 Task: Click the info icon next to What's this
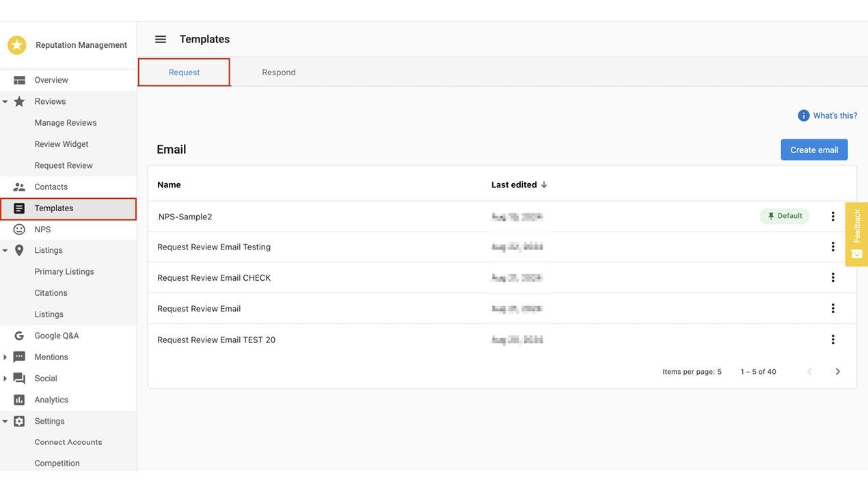click(x=804, y=115)
